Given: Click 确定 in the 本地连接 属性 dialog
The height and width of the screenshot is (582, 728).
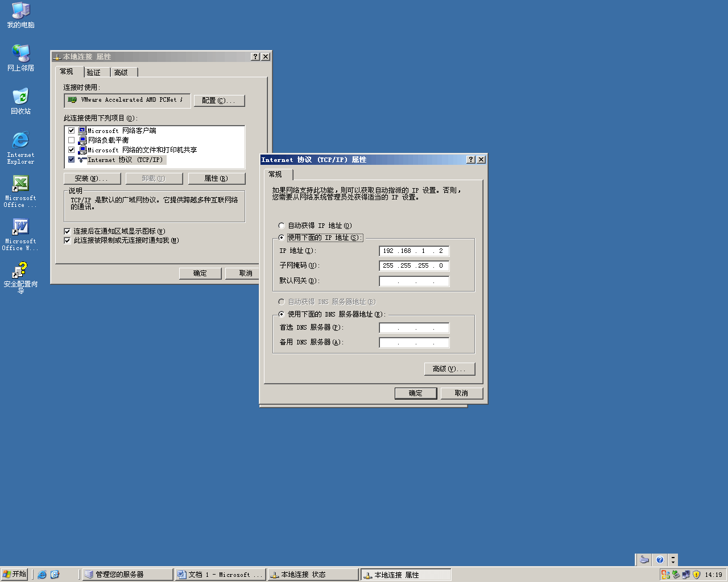Looking at the screenshot, I should (200, 273).
